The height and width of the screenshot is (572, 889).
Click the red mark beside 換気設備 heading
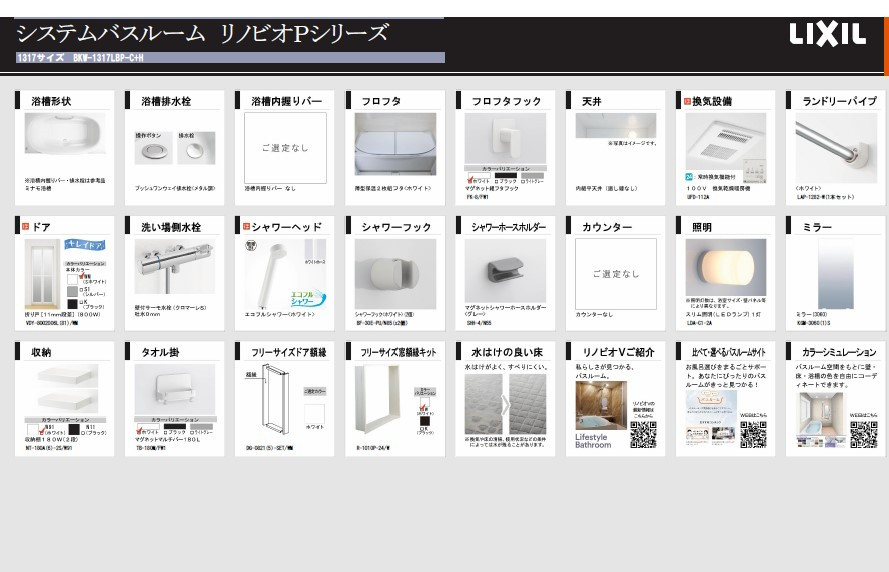click(687, 101)
